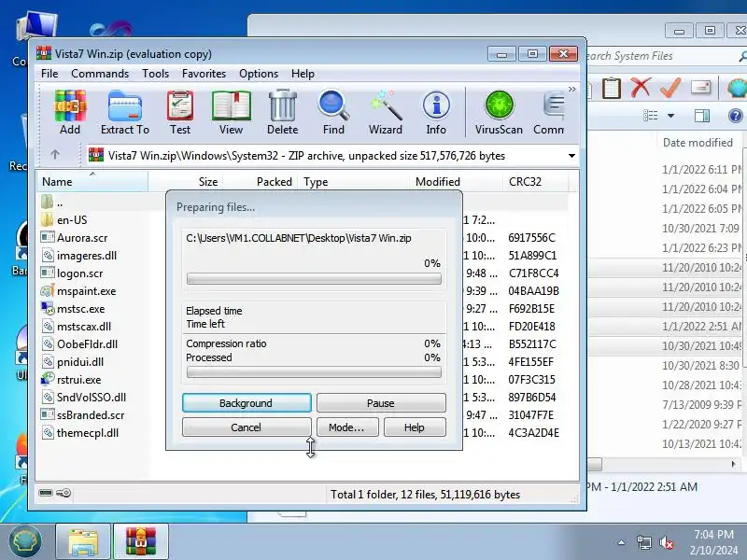Image resolution: width=747 pixels, height=560 pixels.
Task: Select the Aurora.scr file
Action: 75,238
